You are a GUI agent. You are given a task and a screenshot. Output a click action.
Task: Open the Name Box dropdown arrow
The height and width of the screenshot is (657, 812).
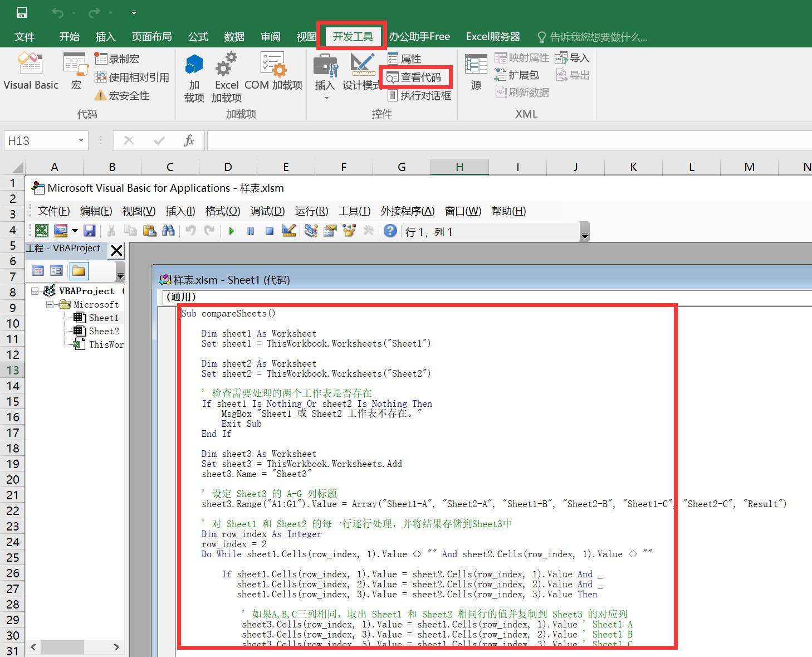(x=81, y=141)
